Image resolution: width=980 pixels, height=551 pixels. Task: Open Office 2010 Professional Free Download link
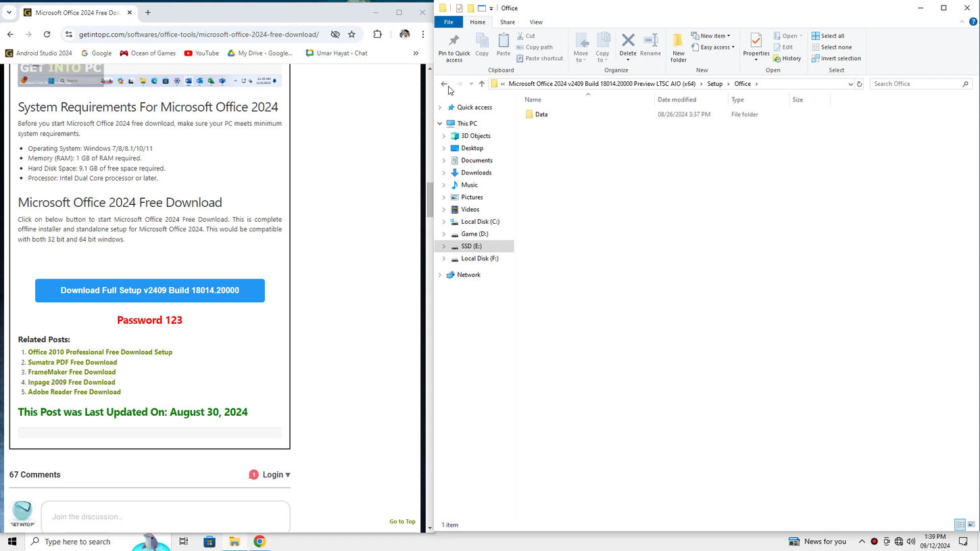(100, 352)
